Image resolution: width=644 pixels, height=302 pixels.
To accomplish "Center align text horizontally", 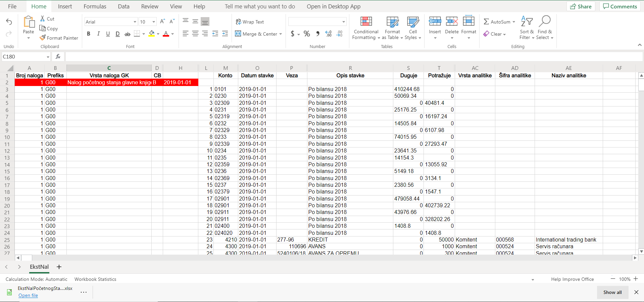I will 195,34.
